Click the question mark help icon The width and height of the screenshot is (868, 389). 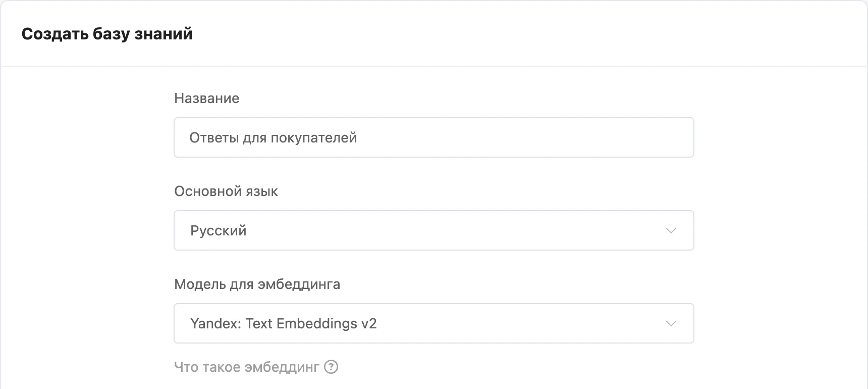(331, 367)
